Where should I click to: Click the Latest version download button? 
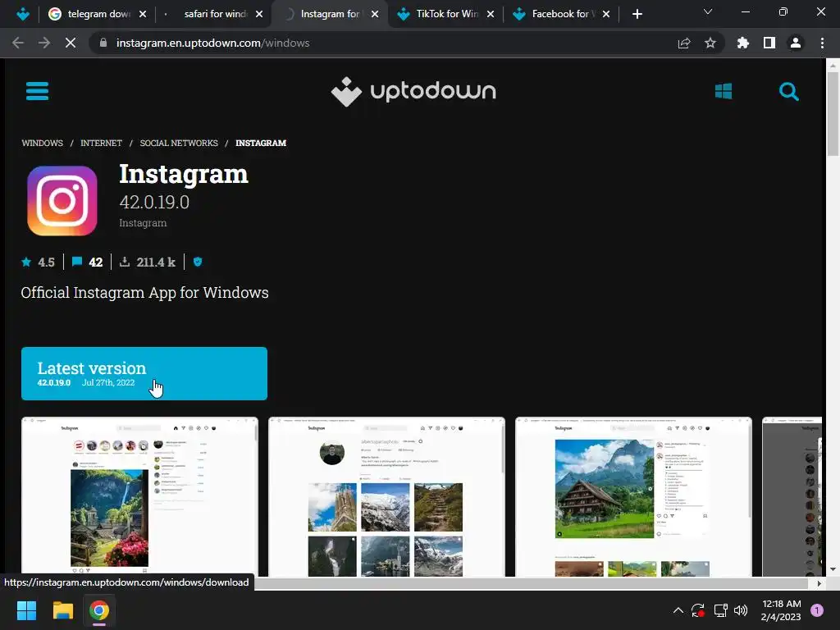144,373
